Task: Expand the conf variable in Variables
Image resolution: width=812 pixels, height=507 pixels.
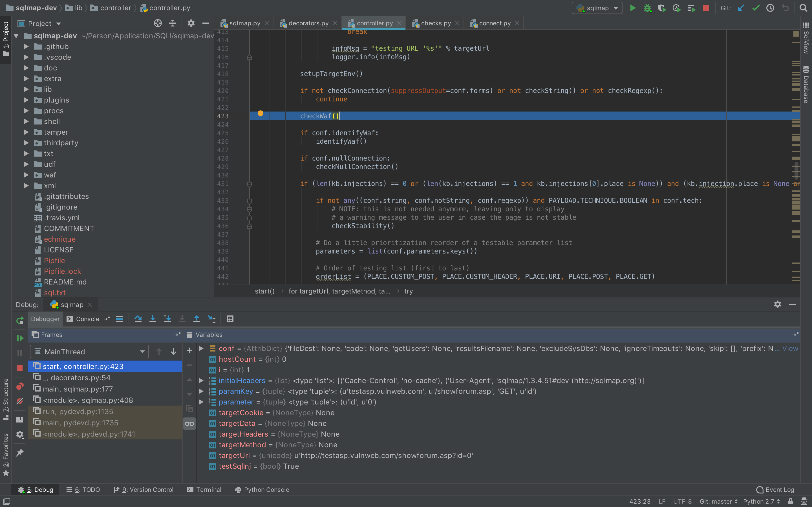Action: point(201,348)
